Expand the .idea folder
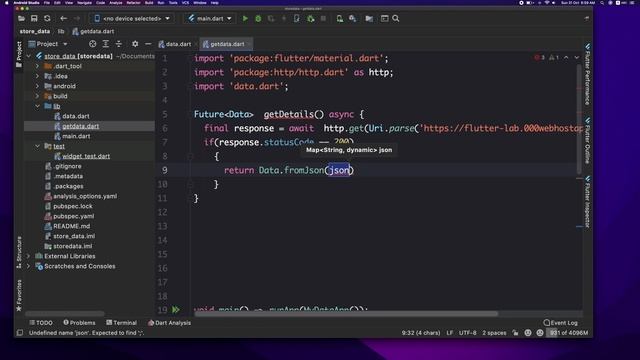The width and height of the screenshot is (640, 360). click(x=38, y=76)
